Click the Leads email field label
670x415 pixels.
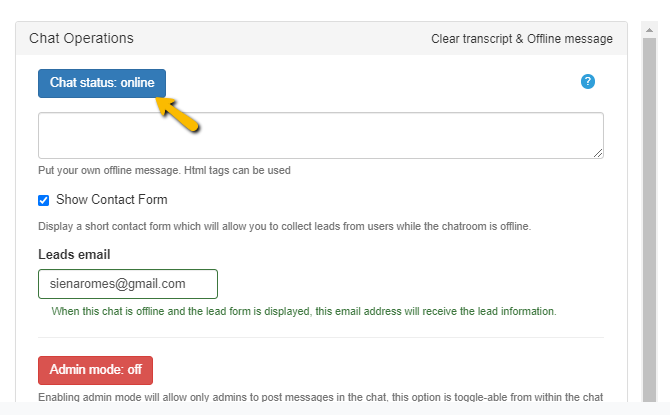click(74, 254)
